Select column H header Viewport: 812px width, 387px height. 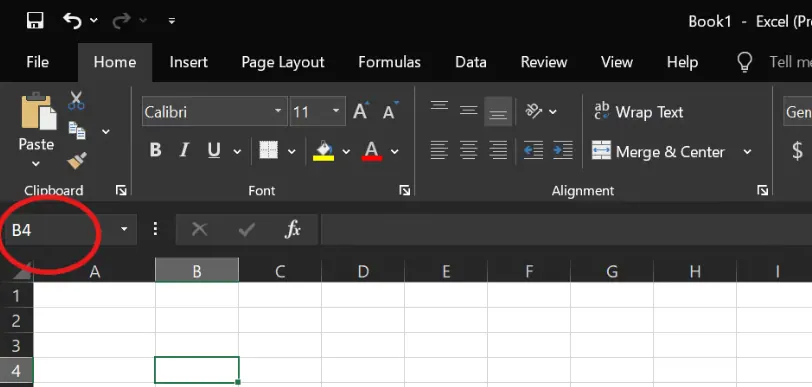click(695, 271)
